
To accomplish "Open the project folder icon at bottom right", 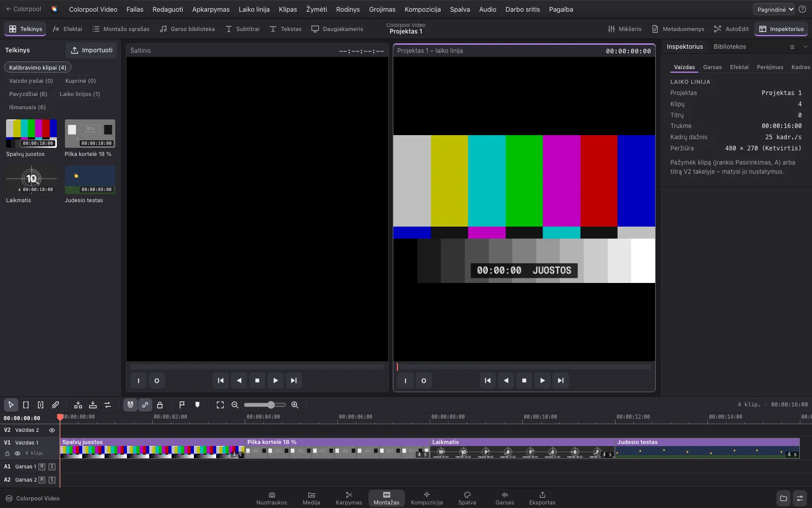I will [x=784, y=498].
